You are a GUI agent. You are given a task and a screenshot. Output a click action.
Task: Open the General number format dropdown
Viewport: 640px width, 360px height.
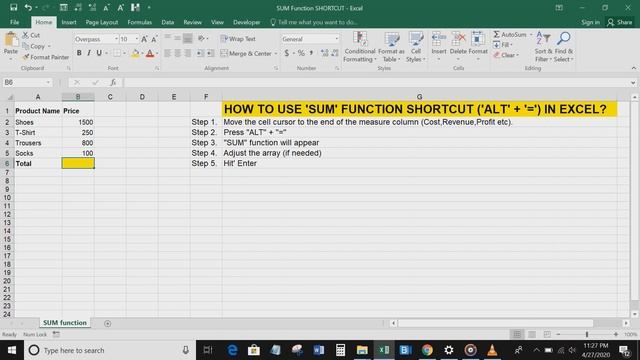pos(336,39)
